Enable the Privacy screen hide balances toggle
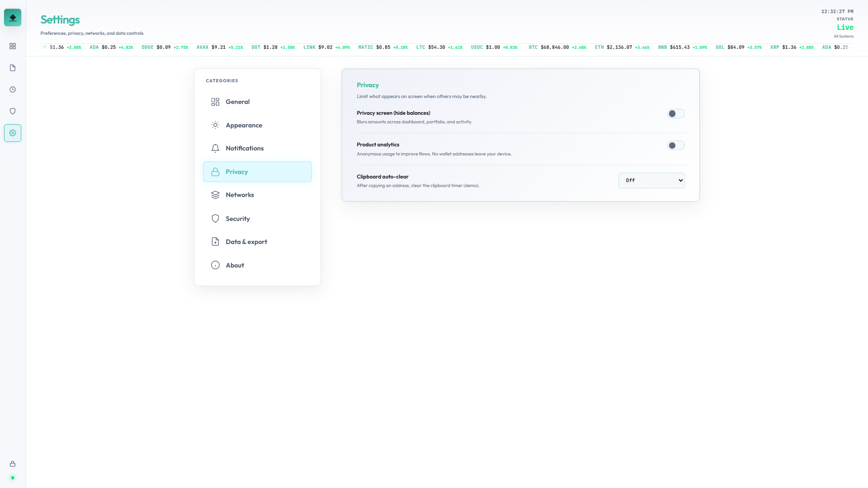Screen dimensions: 868x488 (x=675, y=113)
